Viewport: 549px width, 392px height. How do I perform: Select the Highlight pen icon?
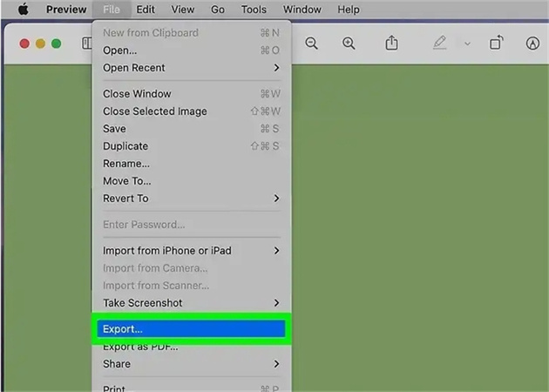tap(439, 43)
